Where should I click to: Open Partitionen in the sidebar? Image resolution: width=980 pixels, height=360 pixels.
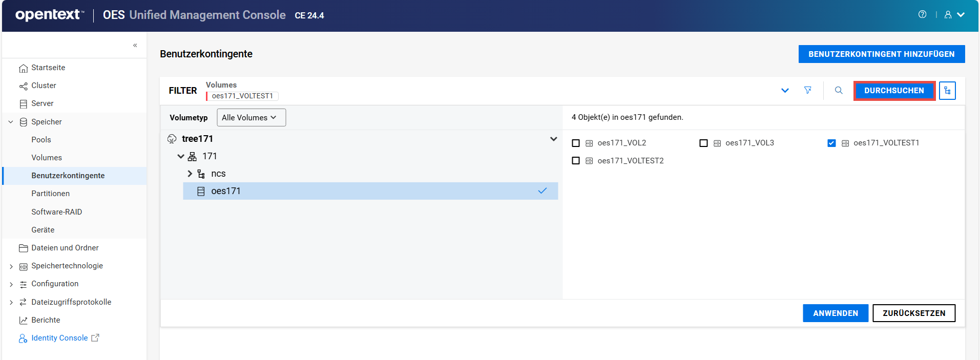coord(50,194)
